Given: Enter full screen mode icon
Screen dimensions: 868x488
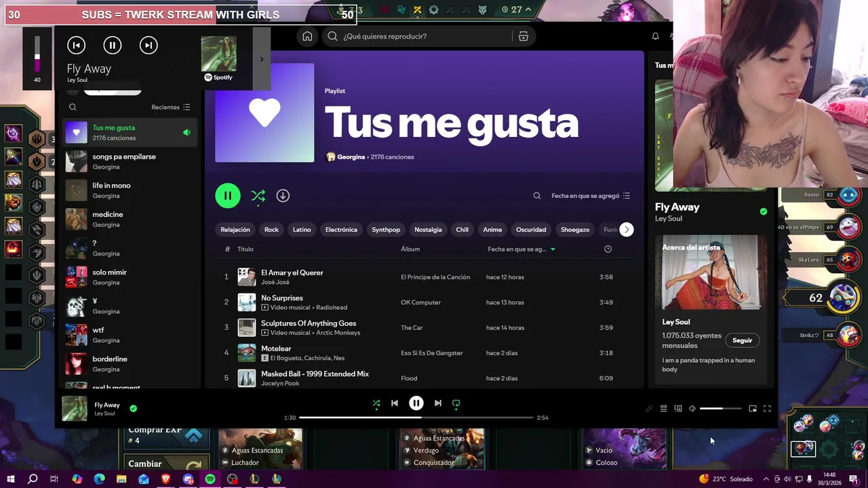Looking at the screenshot, I should point(767,409).
